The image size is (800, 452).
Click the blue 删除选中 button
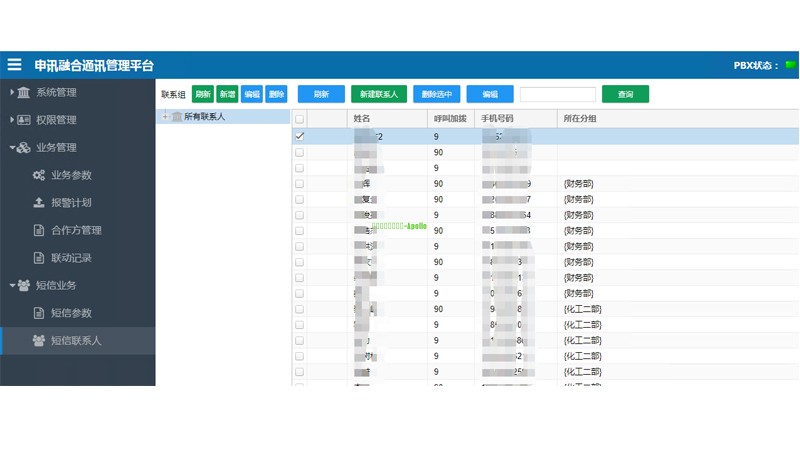(436, 94)
